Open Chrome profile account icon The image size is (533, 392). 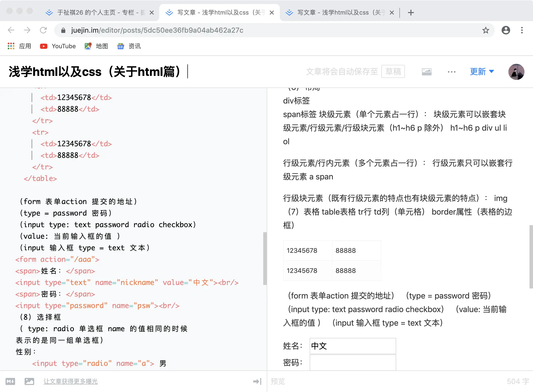point(506,30)
